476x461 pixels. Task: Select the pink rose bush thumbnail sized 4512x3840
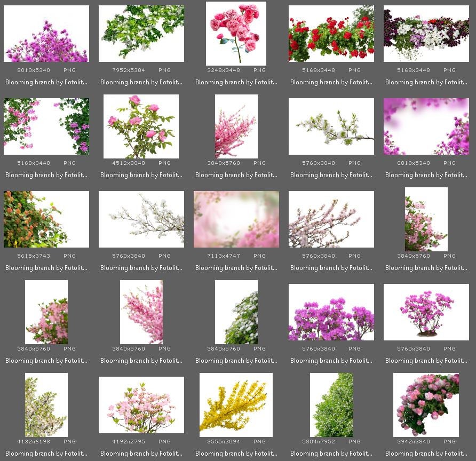point(141,126)
